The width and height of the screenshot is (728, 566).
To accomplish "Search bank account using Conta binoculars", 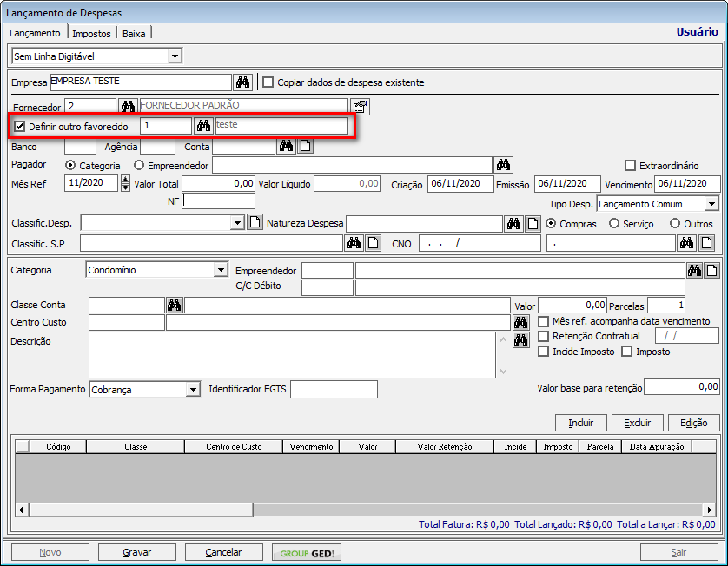I will pyautogui.click(x=286, y=146).
